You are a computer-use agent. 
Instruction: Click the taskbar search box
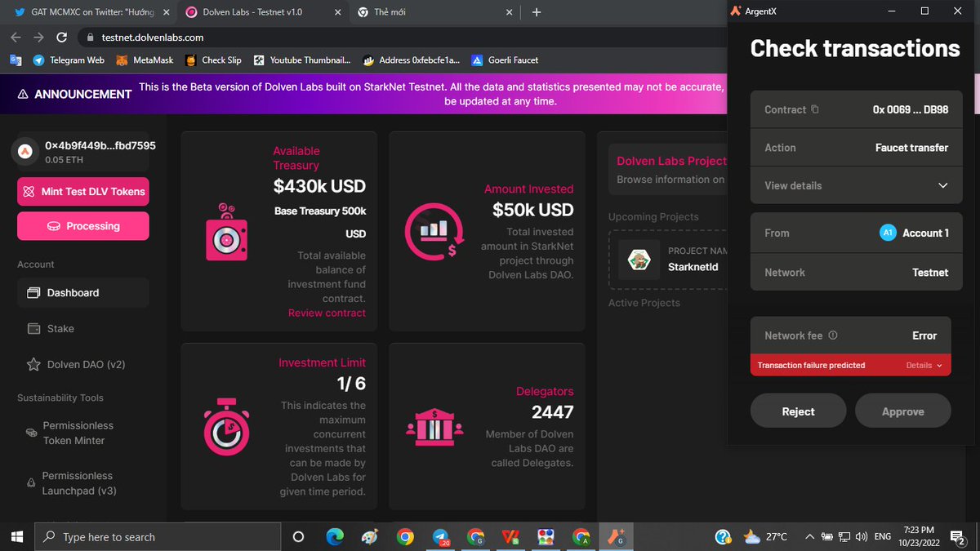pyautogui.click(x=157, y=536)
